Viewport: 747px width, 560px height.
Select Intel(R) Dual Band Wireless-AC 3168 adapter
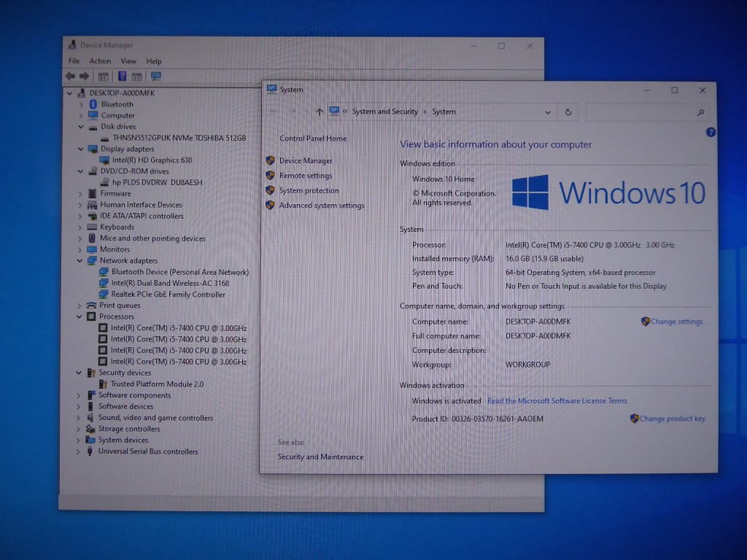coord(170,284)
